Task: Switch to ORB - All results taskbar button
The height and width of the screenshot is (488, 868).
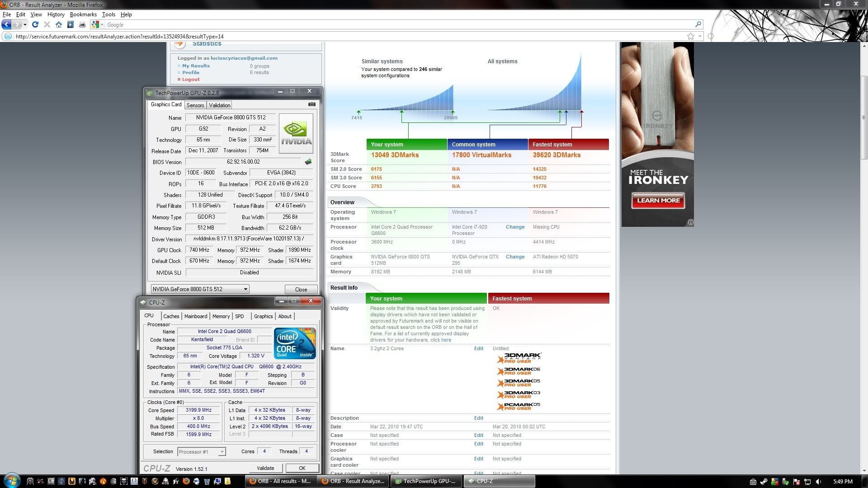Action: coord(280,481)
